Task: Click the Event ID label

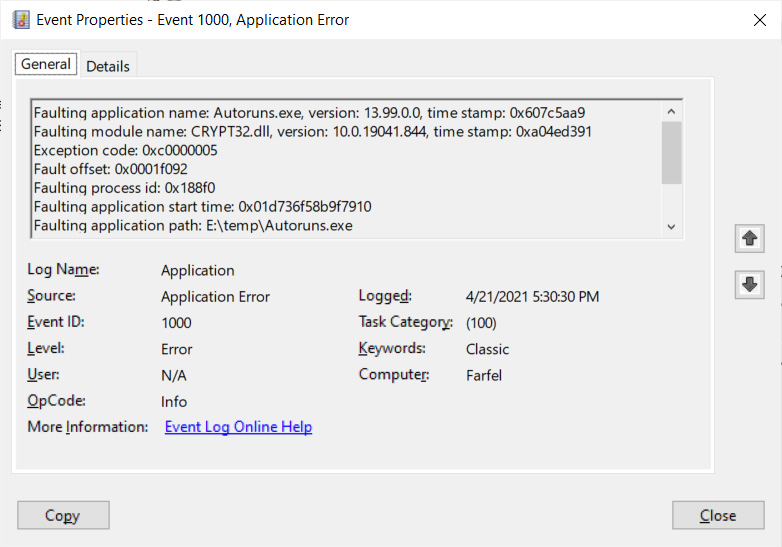Action: 56,322
